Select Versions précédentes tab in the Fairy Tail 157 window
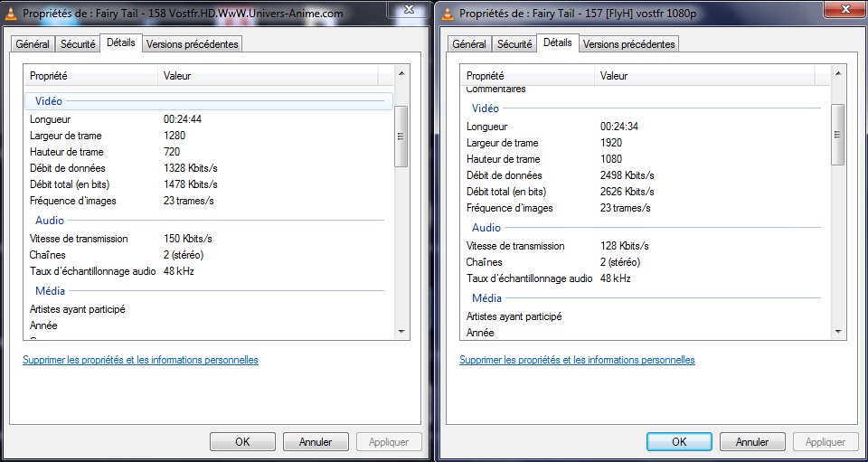 (629, 44)
